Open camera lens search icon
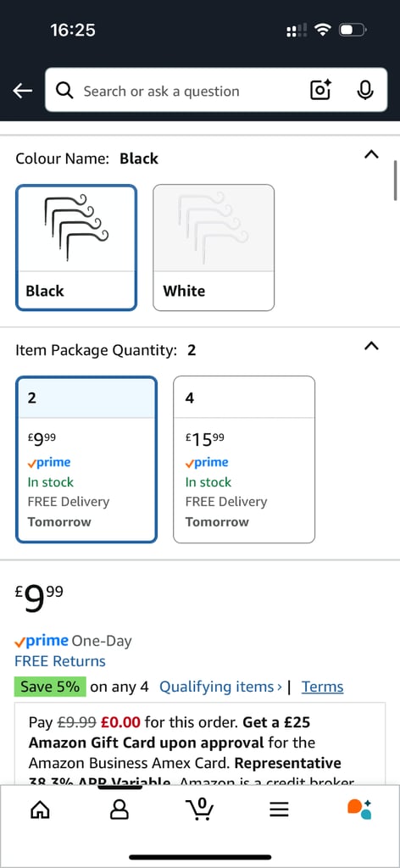The image size is (400, 868). click(x=320, y=90)
